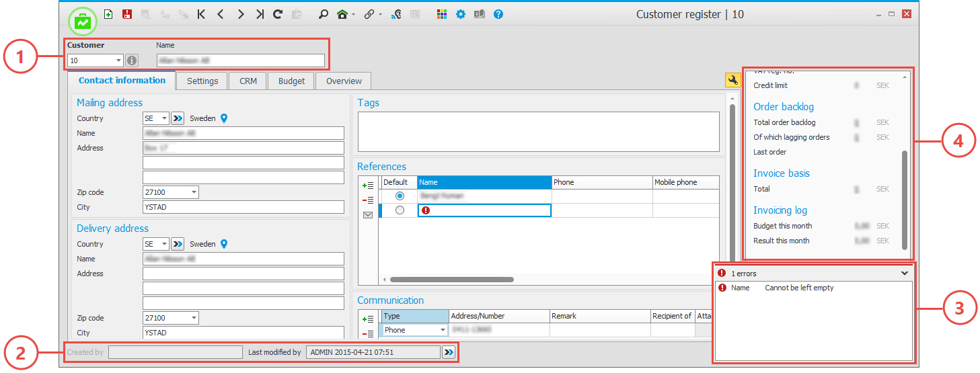The image size is (980, 373).
Task: Open the Phone type dropdown in Communication
Action: tap(443, 330)
